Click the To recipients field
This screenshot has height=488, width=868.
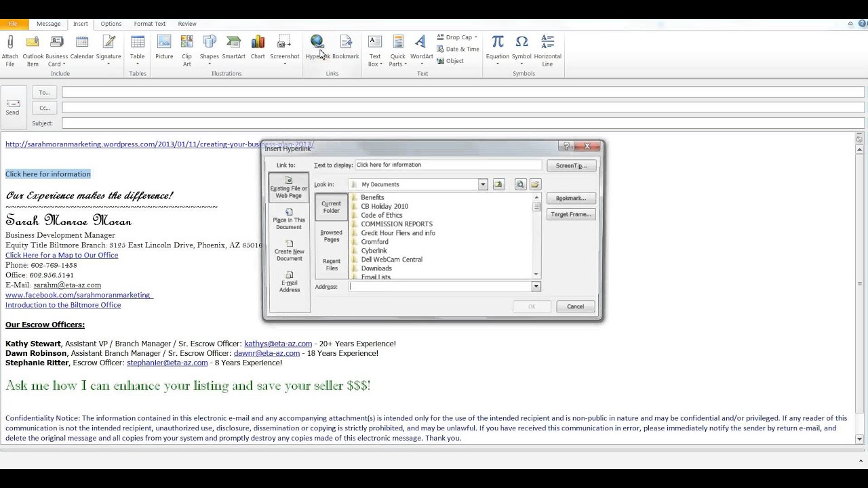[x=463, y=92]
